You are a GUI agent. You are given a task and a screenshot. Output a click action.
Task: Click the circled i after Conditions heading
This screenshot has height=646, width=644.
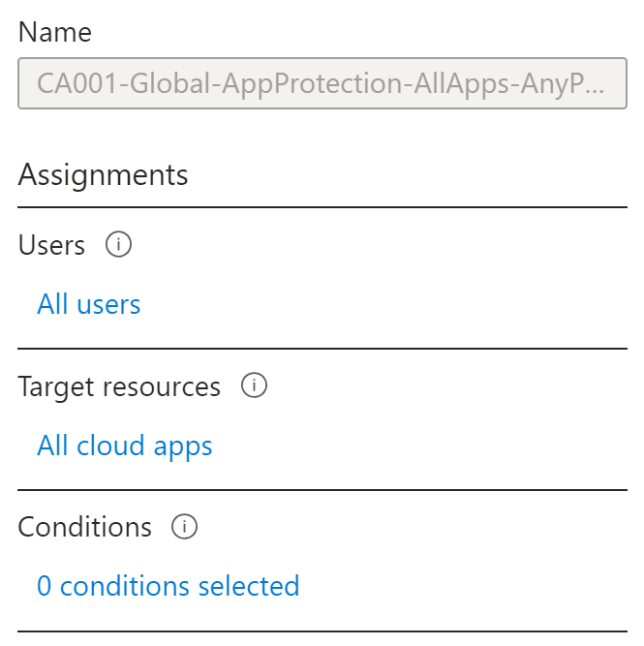[x=184, y=526]
